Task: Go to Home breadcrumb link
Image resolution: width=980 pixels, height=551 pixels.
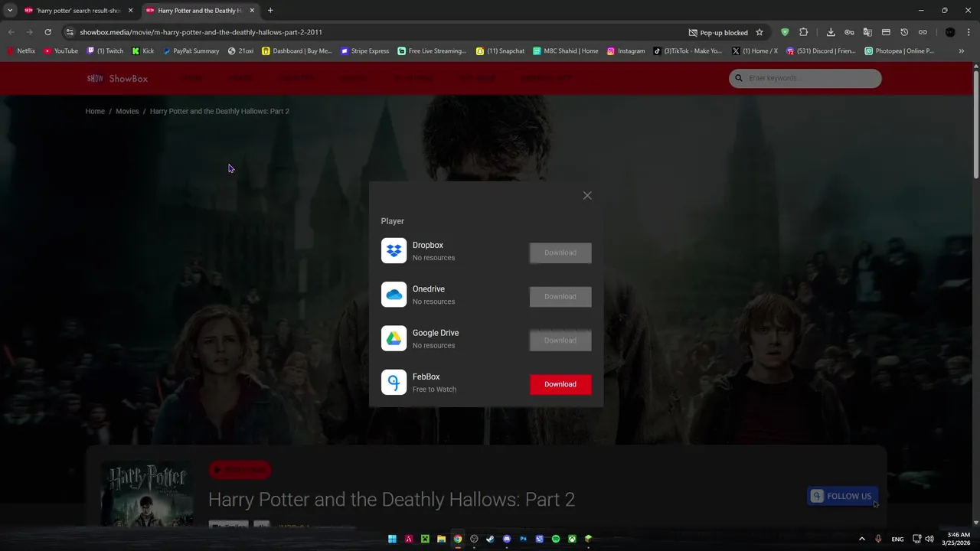Action: (x=95, y=111)
